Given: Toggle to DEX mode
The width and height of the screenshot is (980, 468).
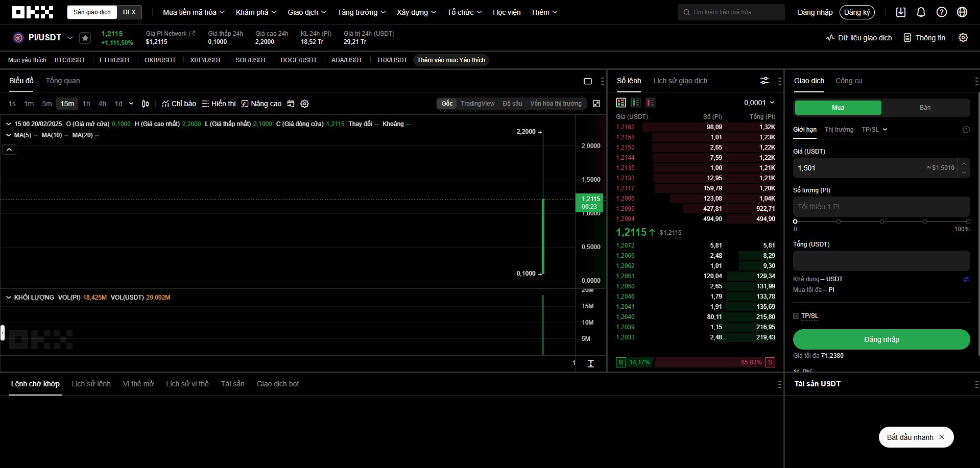Looking at the screenshot, I should [129, 12].
